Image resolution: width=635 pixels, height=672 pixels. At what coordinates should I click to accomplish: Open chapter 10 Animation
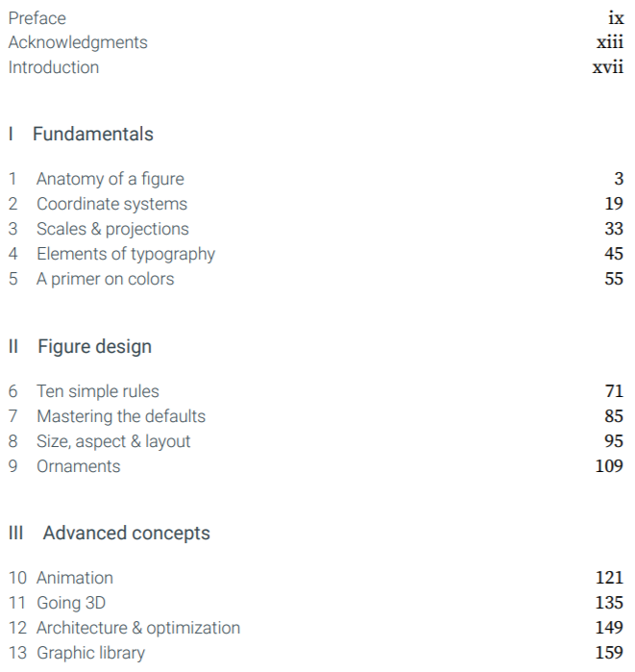(75, 578)
